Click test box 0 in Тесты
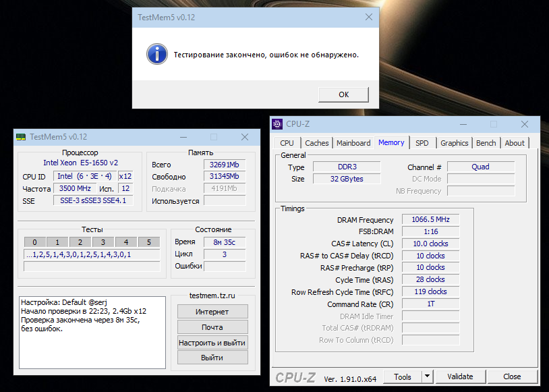Viewport: 549px width, 392px height. click(34, 242)
